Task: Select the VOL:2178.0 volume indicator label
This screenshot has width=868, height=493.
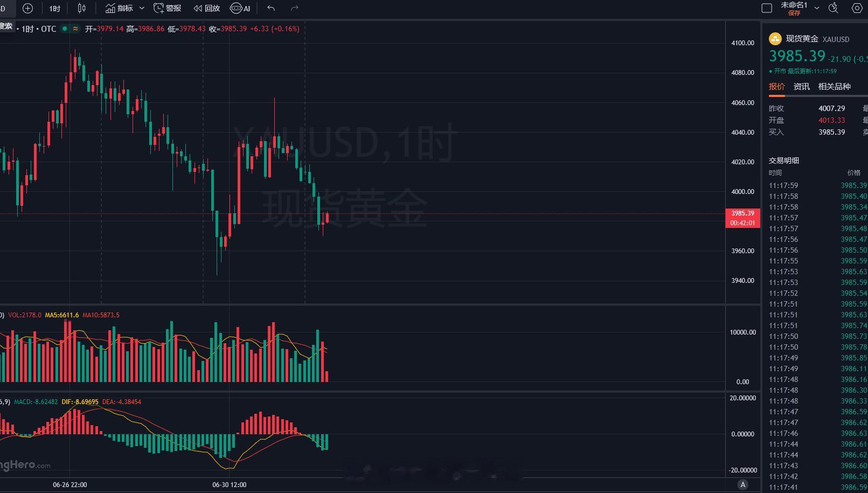Action: 25,315
